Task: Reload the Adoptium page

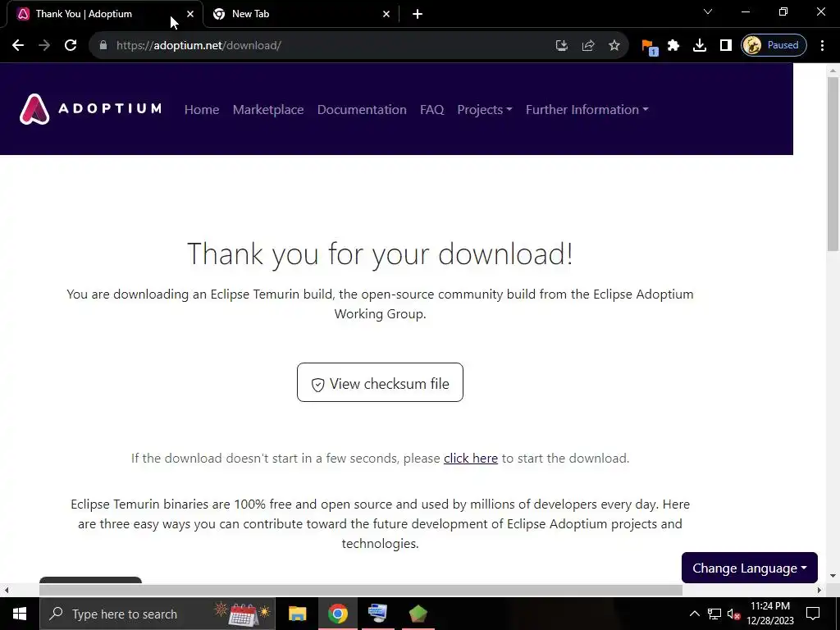Action: point(71,46)
